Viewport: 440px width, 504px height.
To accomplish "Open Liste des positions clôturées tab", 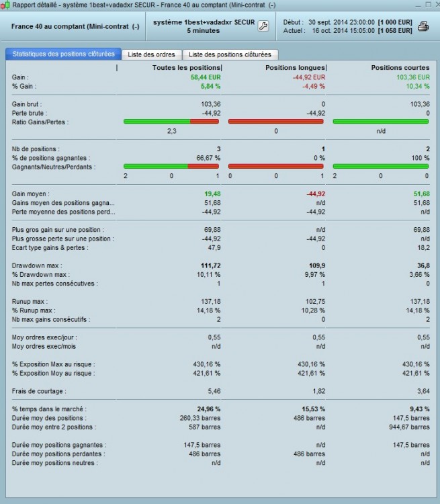I will 230,54.
